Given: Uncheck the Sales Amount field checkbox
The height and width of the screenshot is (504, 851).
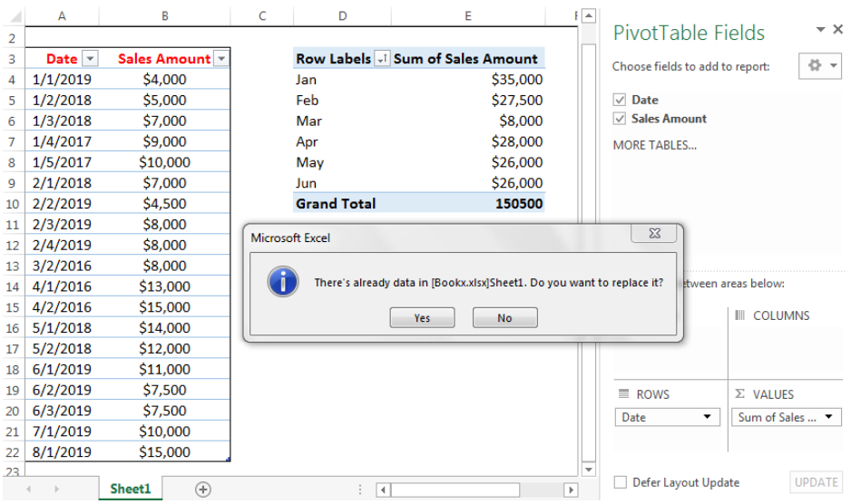Looking at the screenshot, I should click(620, 119).
